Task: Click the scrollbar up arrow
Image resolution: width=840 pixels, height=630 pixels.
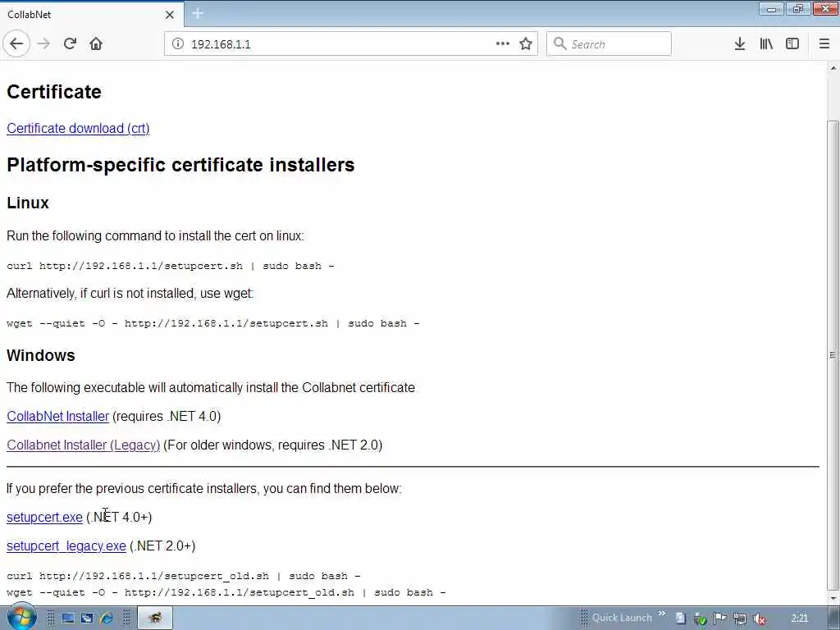Action: coord(833,68)
